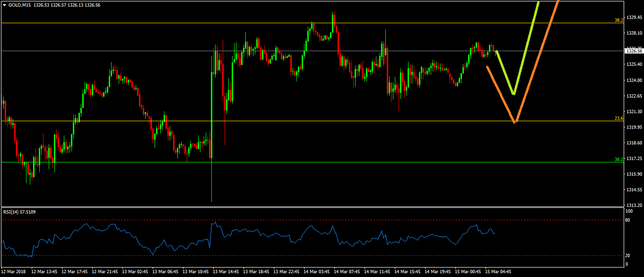
Task: Click the 12 Mar 2018 date label
Action: (x=14, y=272)
